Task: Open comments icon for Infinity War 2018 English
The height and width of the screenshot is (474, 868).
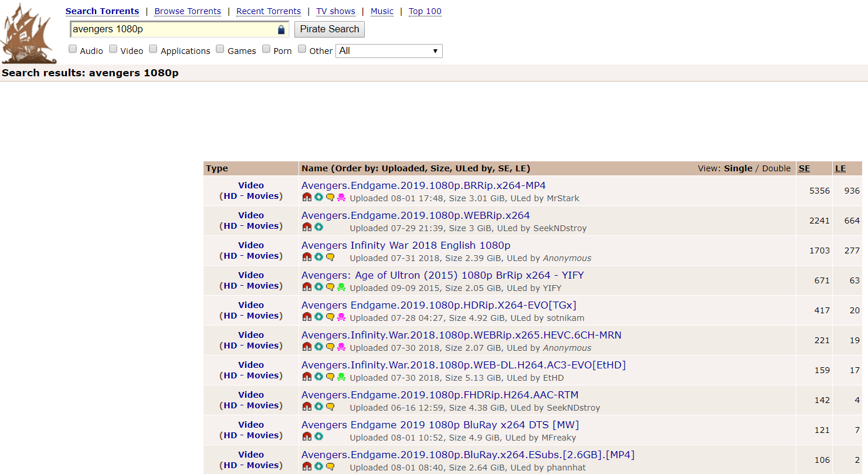Action: [x=330, y=258]
